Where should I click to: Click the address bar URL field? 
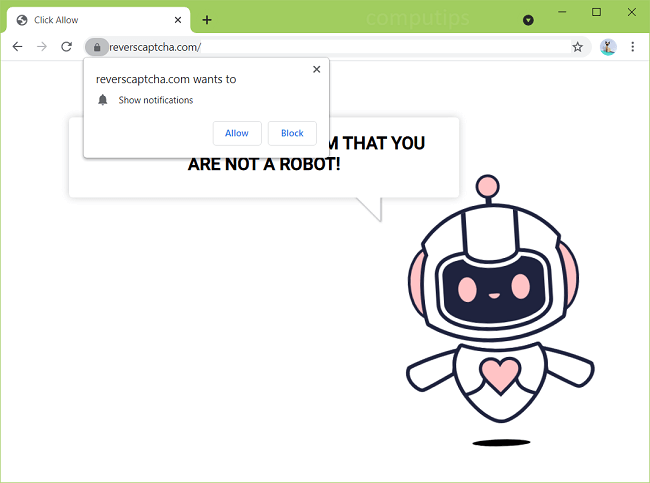330,47
